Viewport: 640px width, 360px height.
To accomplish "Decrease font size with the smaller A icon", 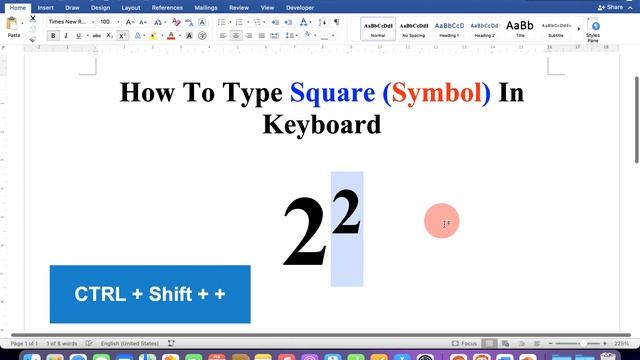I will click(x=142, y=22).
